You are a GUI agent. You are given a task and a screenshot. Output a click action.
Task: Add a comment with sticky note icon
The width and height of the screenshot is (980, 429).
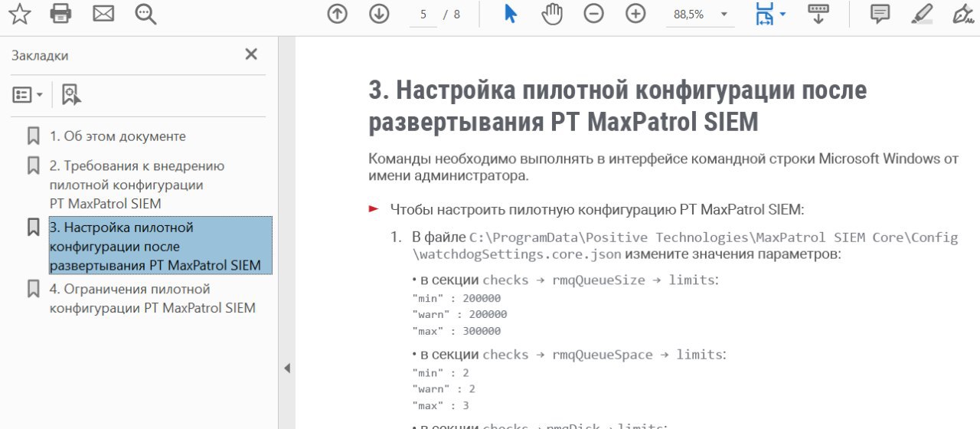click(x=880, y=14)
